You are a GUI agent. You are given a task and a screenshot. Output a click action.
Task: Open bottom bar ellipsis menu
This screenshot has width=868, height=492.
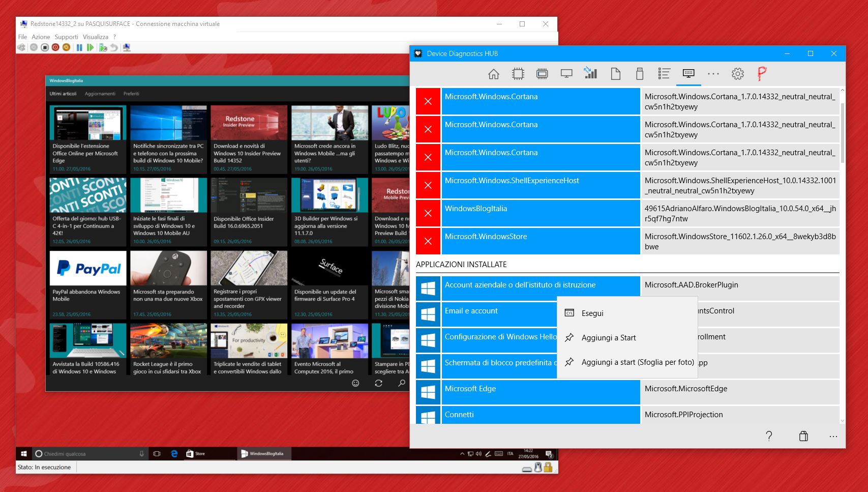pyautogui.click(x=833, y=436)
